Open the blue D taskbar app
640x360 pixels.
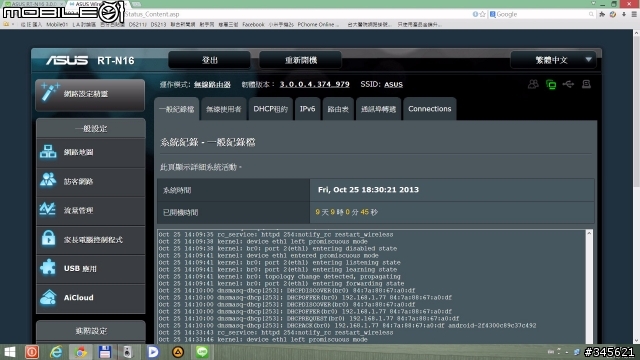coord(153,352)
